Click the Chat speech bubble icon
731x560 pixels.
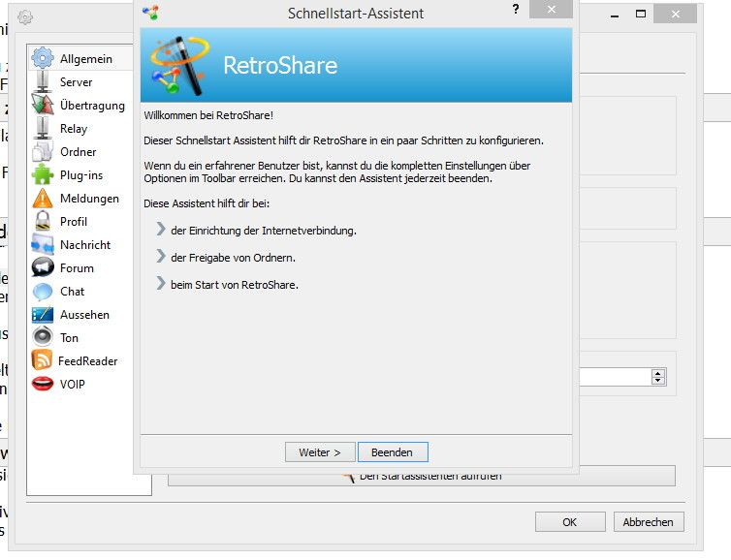pos(43,292)
